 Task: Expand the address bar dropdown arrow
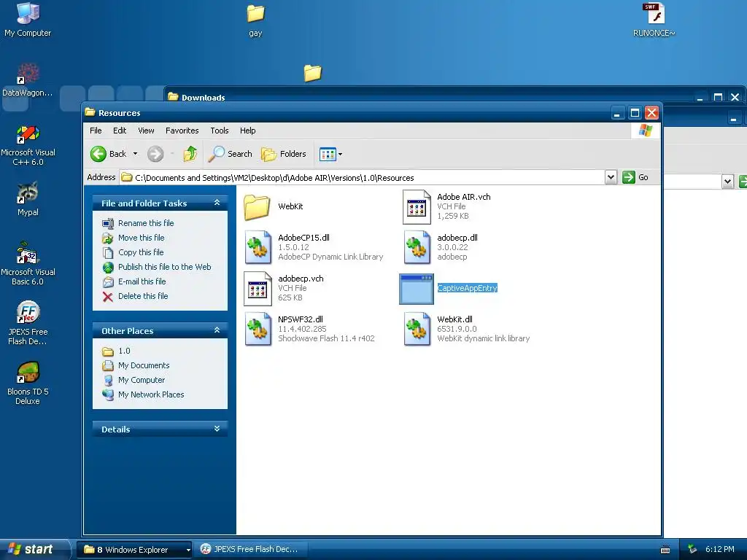(x=611, y=178)
